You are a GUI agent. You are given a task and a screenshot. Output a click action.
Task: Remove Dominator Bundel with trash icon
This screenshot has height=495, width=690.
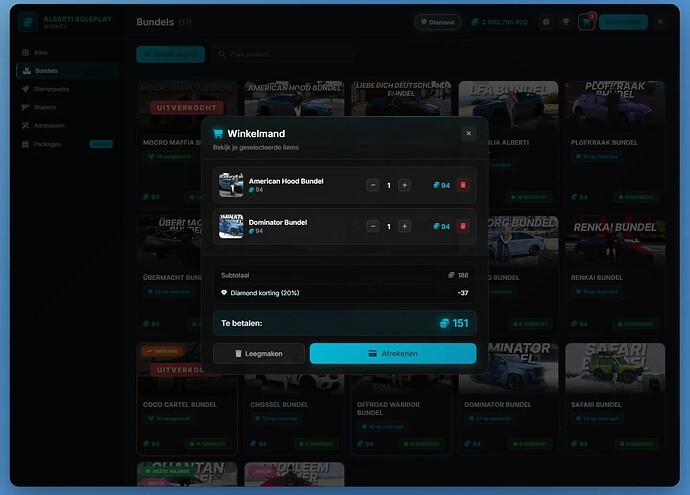462,226
